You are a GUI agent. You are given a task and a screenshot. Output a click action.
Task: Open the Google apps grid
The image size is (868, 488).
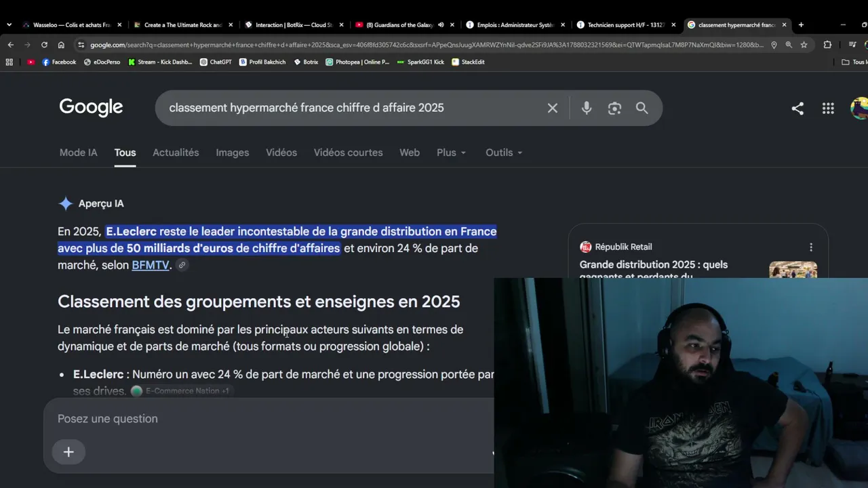(x=828, y=108)
